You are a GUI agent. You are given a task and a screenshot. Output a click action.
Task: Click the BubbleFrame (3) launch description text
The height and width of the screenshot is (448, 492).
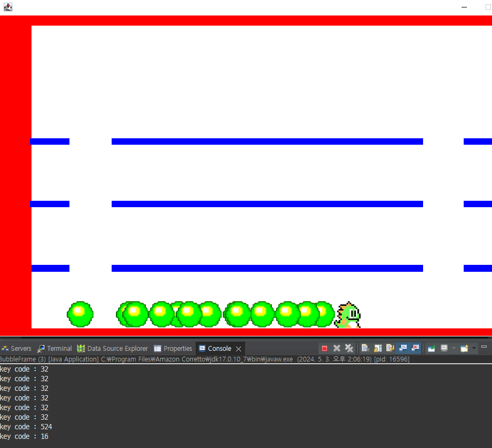pyautogui.click(x=205, y=359)
